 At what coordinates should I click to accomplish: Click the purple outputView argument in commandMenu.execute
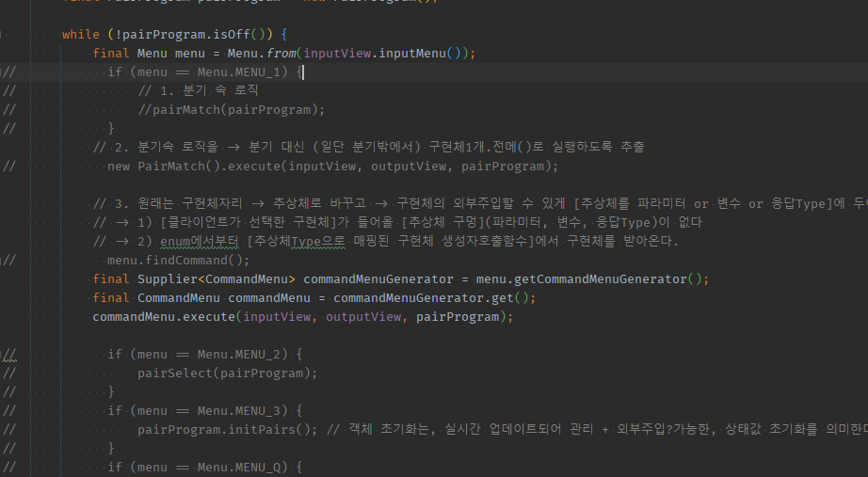click(363, 316)
